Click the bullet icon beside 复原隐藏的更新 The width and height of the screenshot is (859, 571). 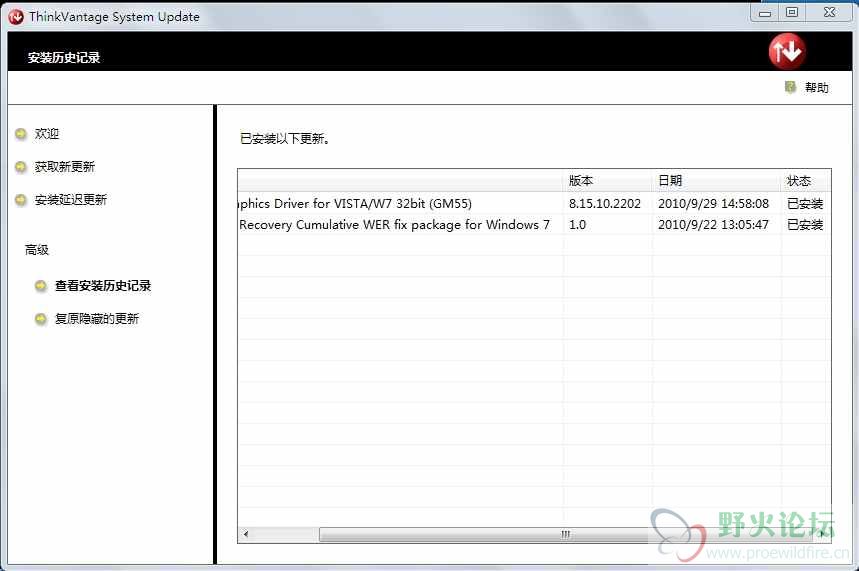tap(41, 319)
